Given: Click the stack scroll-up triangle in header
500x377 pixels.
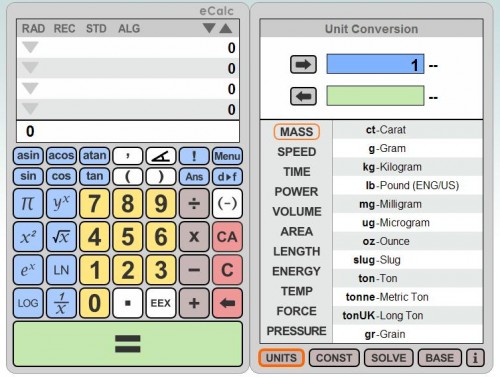Looking at the screenshot, I should click(x=226, y=28).
